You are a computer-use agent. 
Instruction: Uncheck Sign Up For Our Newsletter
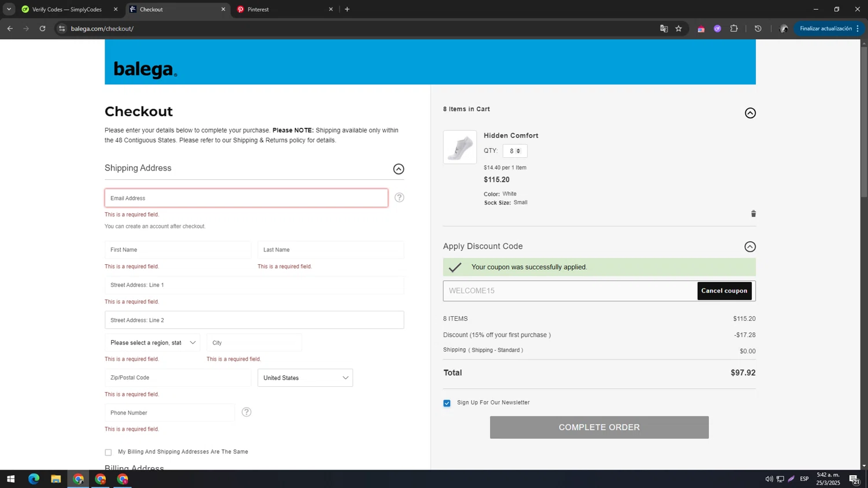447,403
